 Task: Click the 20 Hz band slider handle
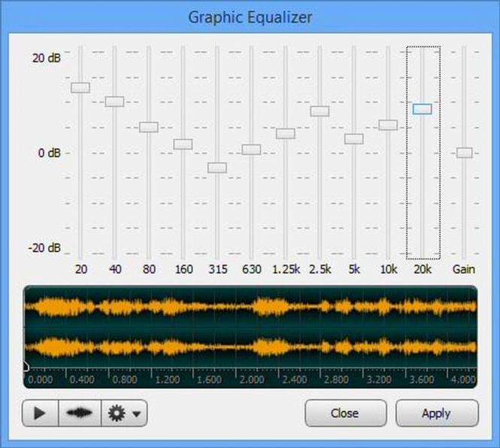80,88
